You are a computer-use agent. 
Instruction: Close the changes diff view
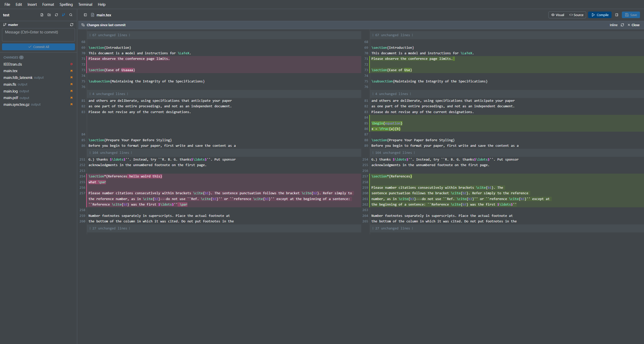point(633,25)
